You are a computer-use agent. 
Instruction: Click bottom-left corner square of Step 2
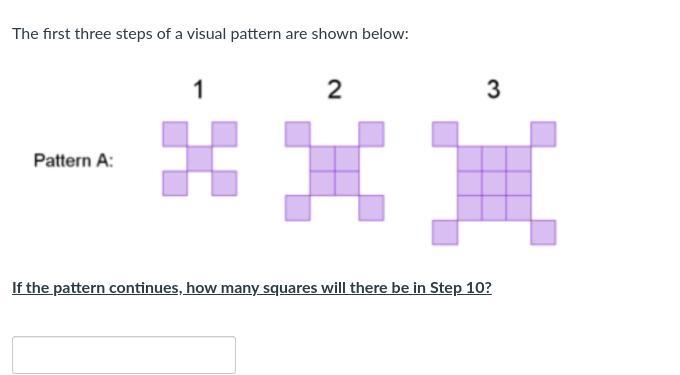click(x=298, y=208)
